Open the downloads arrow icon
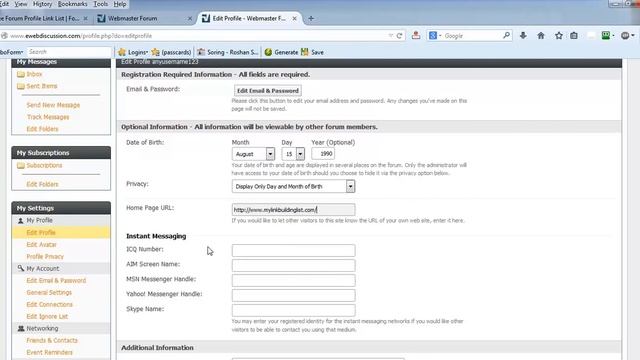Image resolution: width=640 pixels, height=360 pixels. 523,36
